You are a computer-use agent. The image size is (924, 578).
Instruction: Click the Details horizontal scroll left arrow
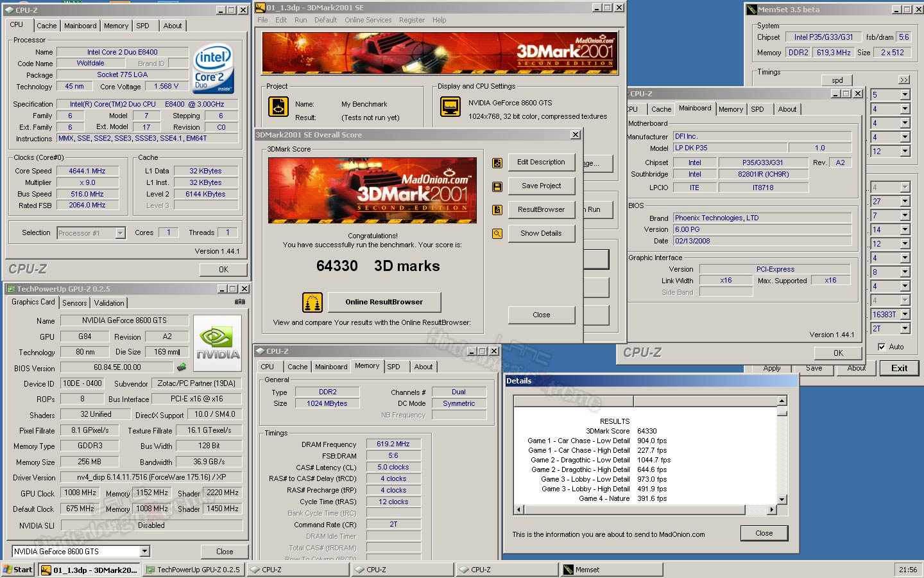[519, 510]
